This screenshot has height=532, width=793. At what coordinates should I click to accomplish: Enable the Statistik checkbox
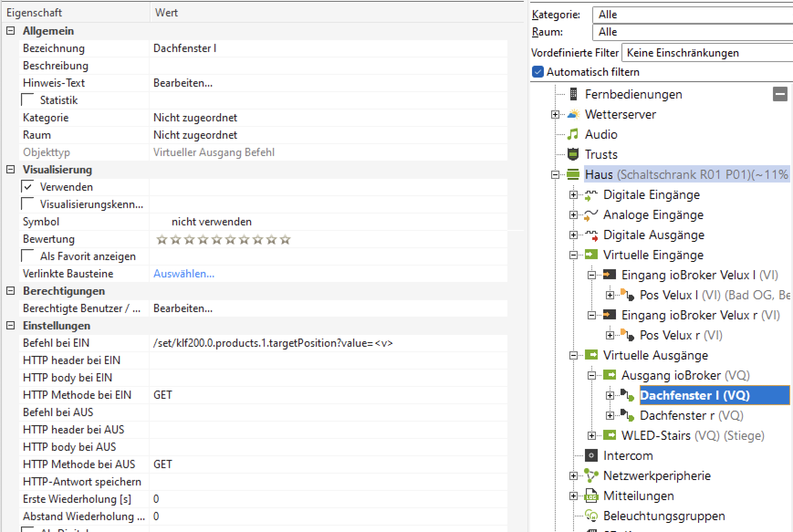[x=28, y=100]
